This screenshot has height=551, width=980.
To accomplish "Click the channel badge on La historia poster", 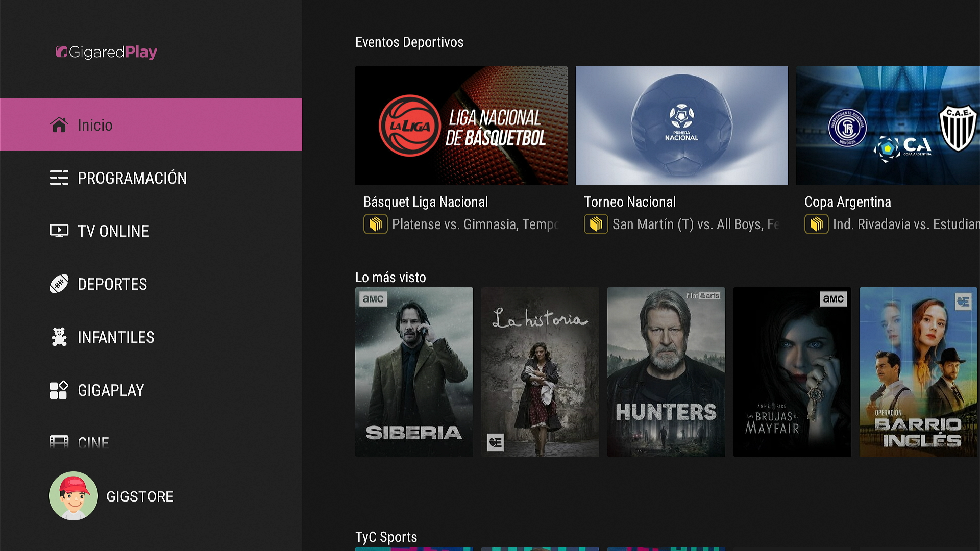I will point(496,442).
